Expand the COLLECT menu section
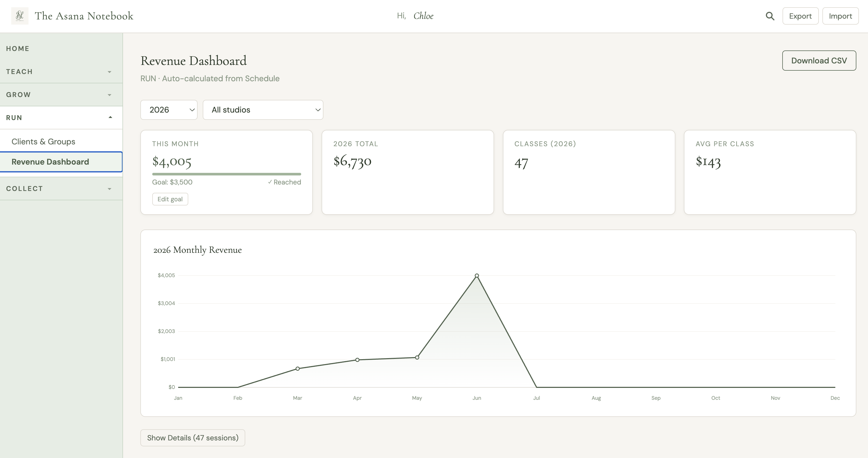Image resolution: width=868 pixels, height=458 pixels. [61, 189]
